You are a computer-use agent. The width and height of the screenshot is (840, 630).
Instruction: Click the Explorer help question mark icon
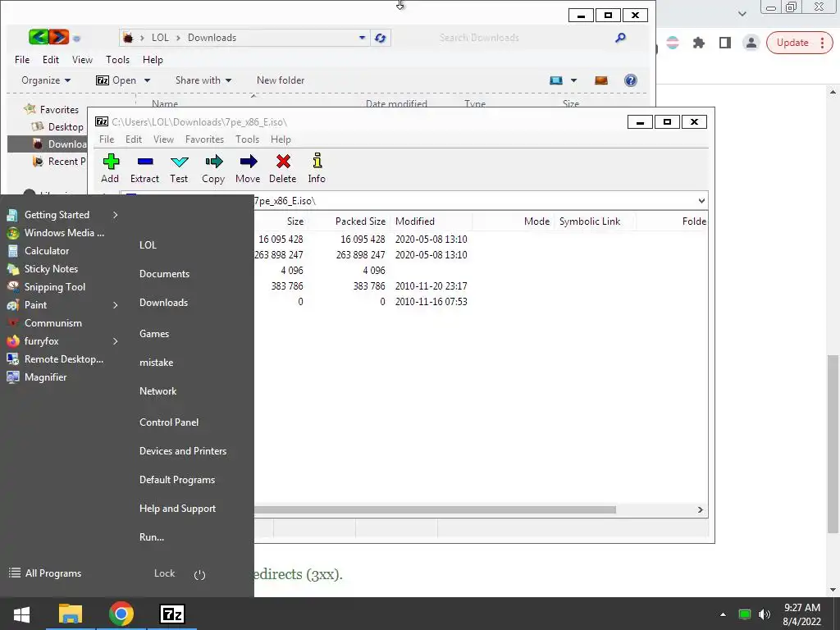[x=631, y=80]
